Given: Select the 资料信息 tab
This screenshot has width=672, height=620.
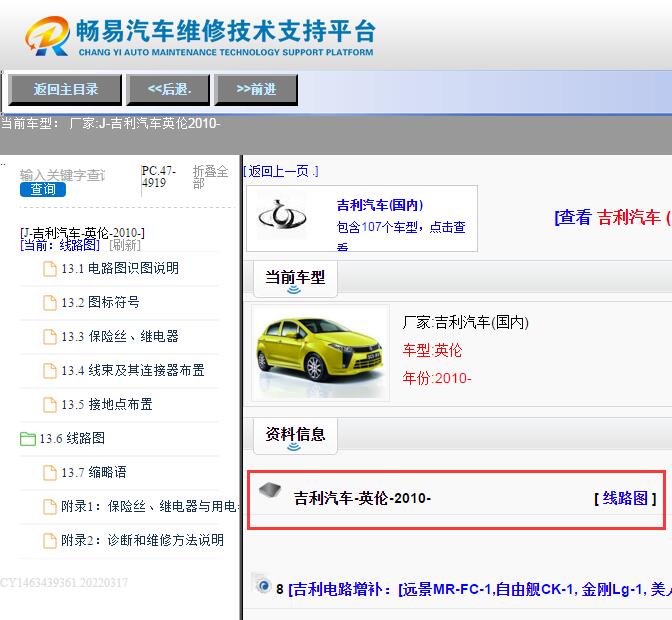Looking at the screenshot, I should 295,435.
